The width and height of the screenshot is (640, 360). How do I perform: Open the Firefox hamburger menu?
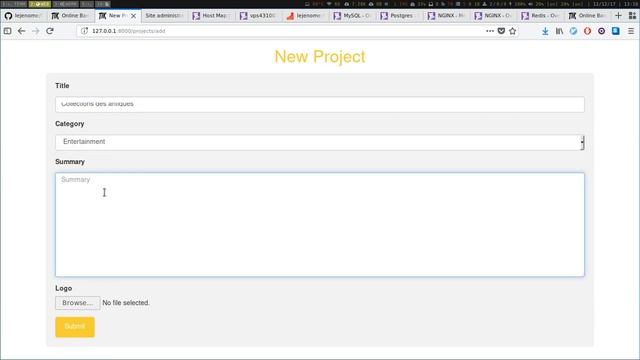click(x=631, y=31)
